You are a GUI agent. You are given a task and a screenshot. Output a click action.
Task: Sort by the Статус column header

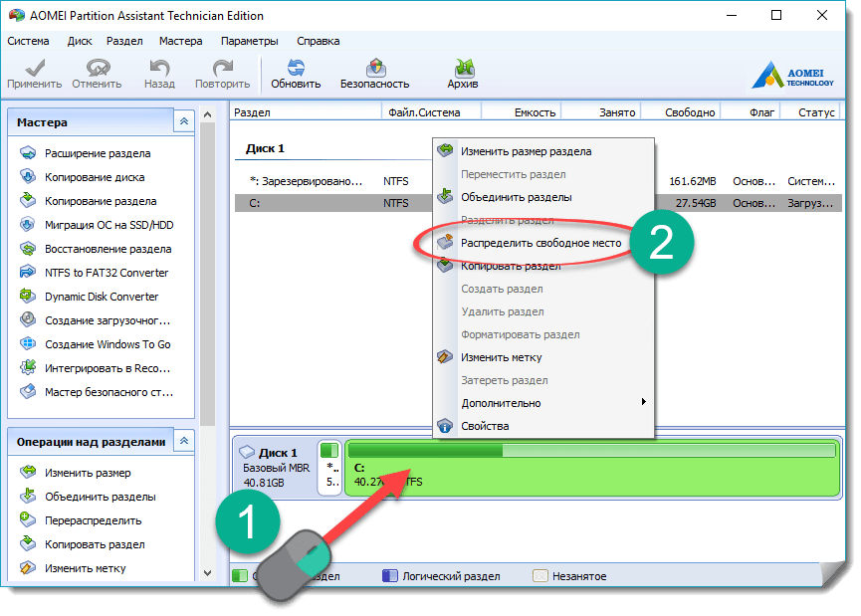click(x=811, y=112)
